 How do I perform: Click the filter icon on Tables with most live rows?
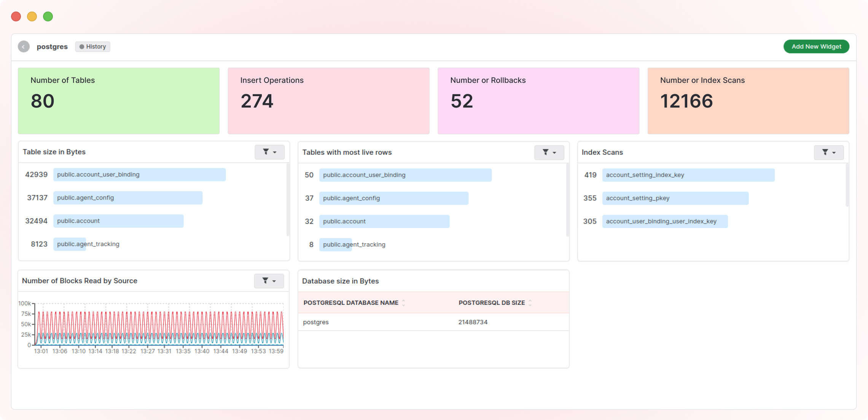(x=546, y=152)
